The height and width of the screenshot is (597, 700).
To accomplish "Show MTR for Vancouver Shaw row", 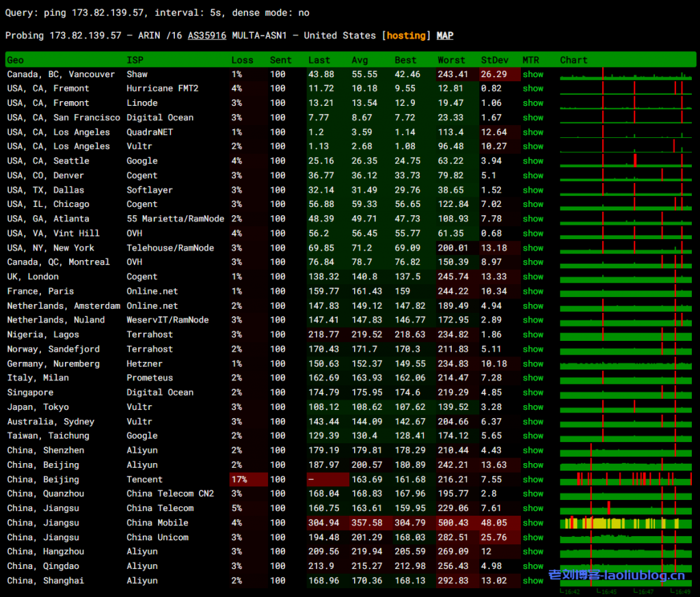I will 533,74.
